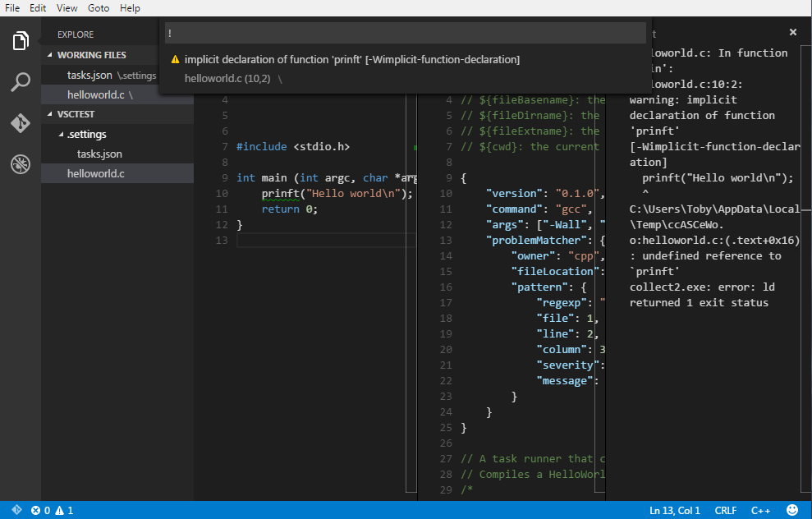The width and height of the screenshot is (812, 519).
Task: Select the yellow warning triangle icon in the problem list
Action: [x=175, y=60]
